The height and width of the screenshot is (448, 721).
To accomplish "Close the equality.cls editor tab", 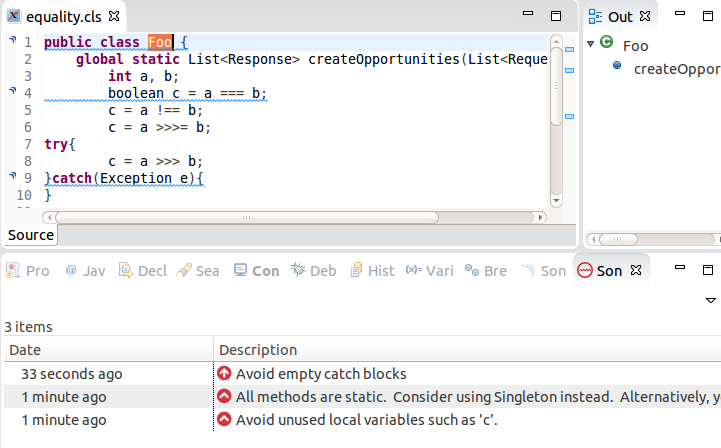I will tap(113, 17).
